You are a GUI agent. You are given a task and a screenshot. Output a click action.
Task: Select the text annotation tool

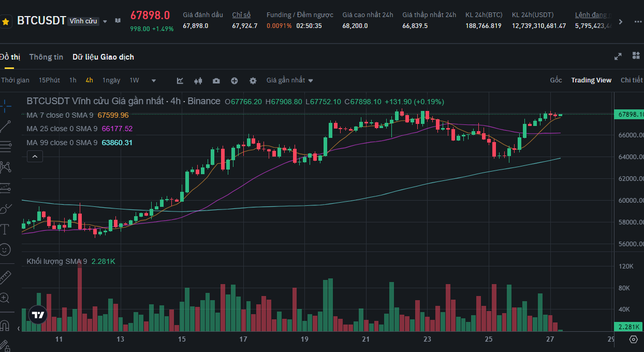(x=5, y=229)
